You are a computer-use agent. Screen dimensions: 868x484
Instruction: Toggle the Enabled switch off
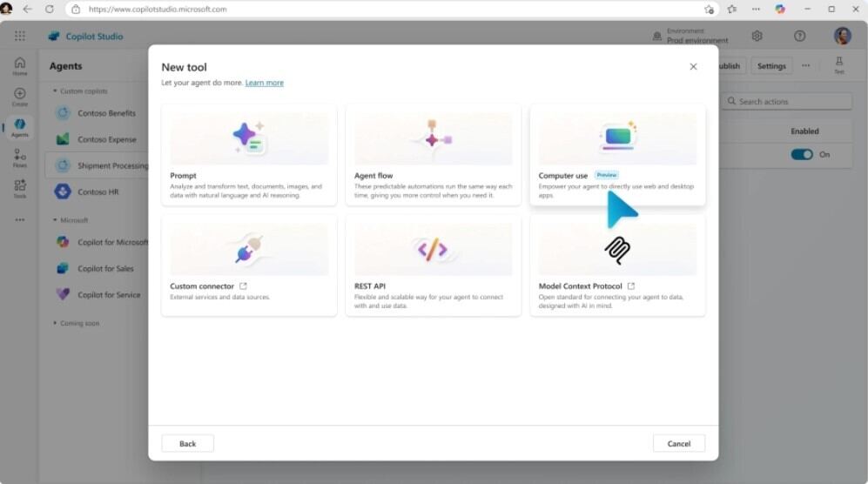click(802, 154)
